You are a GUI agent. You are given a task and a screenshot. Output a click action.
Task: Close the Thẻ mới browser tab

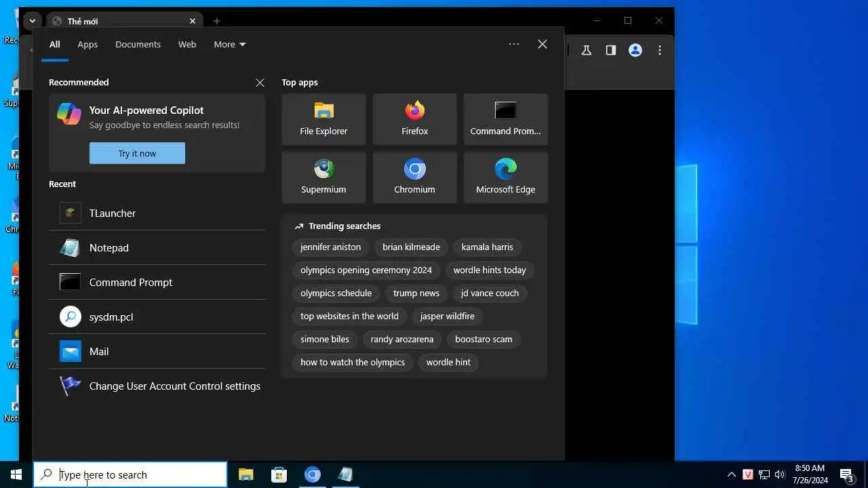pos(193,21)
